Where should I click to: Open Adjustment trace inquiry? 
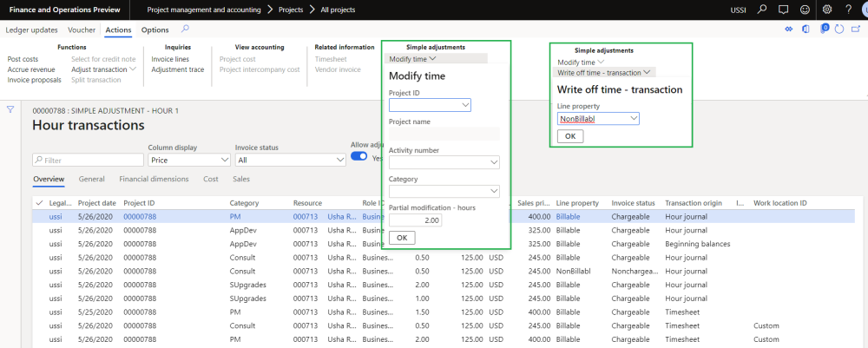pyautogui.click(x=177, y=69)
